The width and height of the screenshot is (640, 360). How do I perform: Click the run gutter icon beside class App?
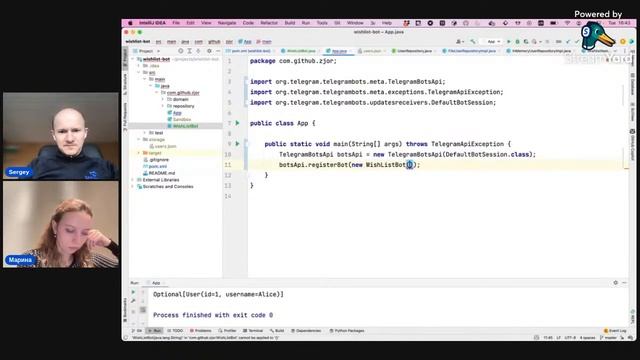[237, 123]
